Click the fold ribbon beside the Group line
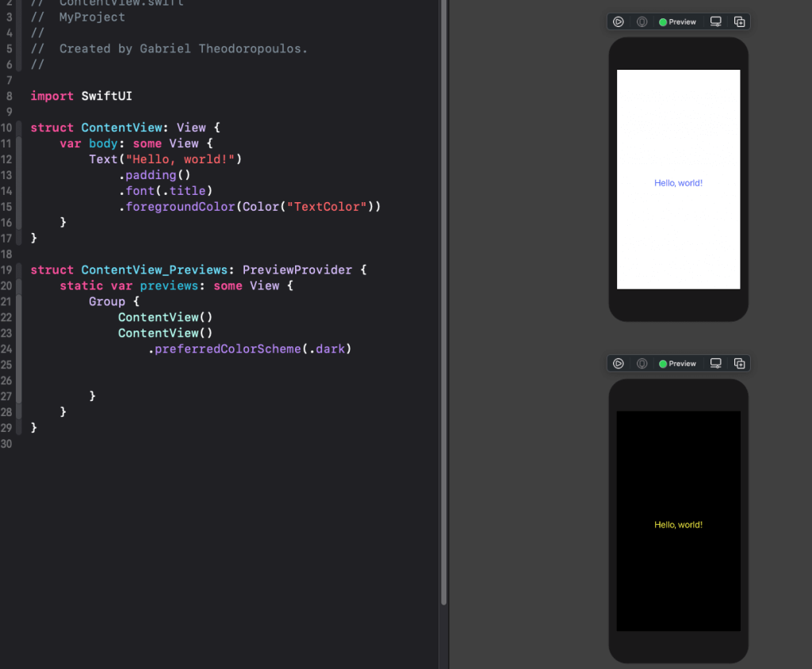Screen dimensions: 812x669 (19, 302)
